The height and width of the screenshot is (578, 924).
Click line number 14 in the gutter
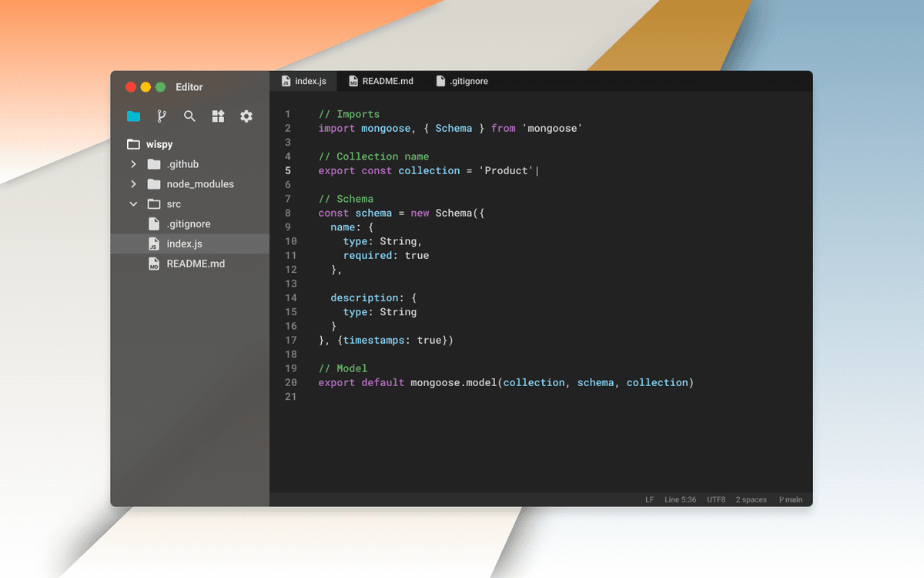(x=290, y=297)
